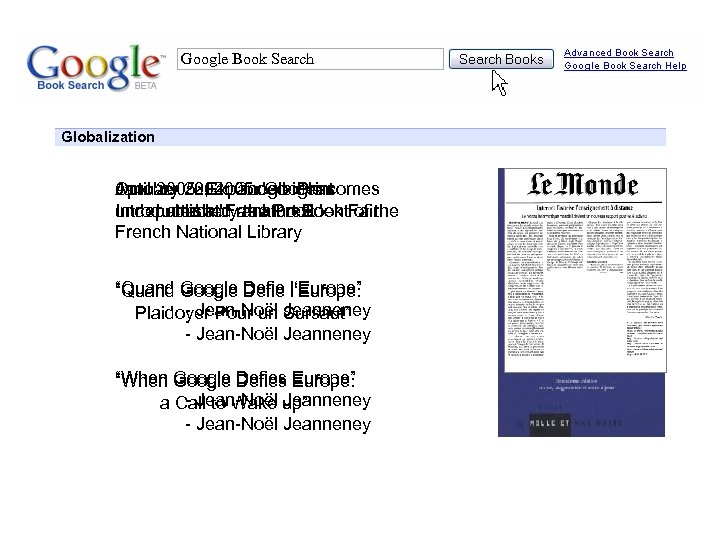Image resolution: width=720 pixels, height=540 pixels.
Task: Select the Globalization header bar
Action: (x=360, y=137)
